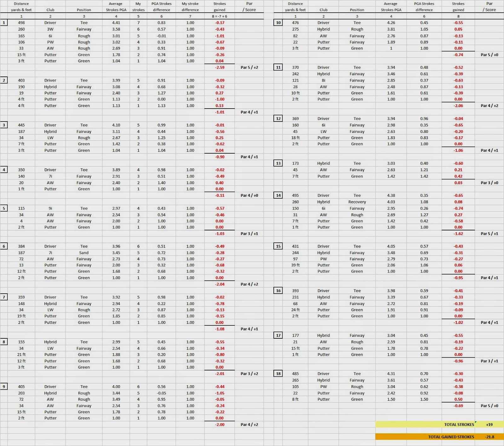Viewport: 504px width, 446px height.
Task: Click the Par 5 / +2 score for hole 1
Action: click(x=249, y=67)
